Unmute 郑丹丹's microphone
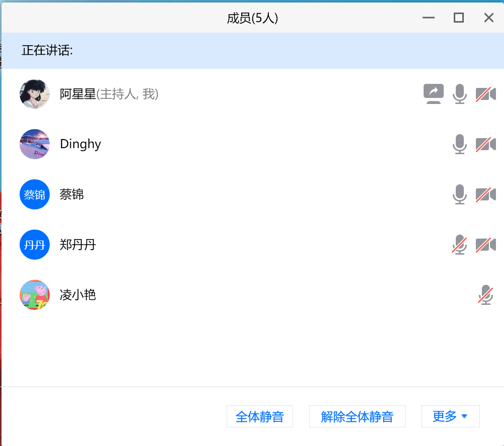 pos(459,245)
